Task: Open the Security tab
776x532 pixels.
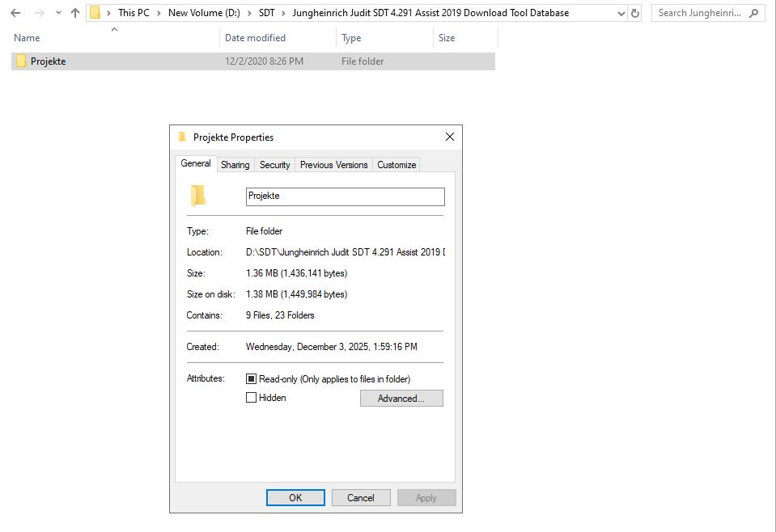Action: pyautogui.click(x=274, y=165)
